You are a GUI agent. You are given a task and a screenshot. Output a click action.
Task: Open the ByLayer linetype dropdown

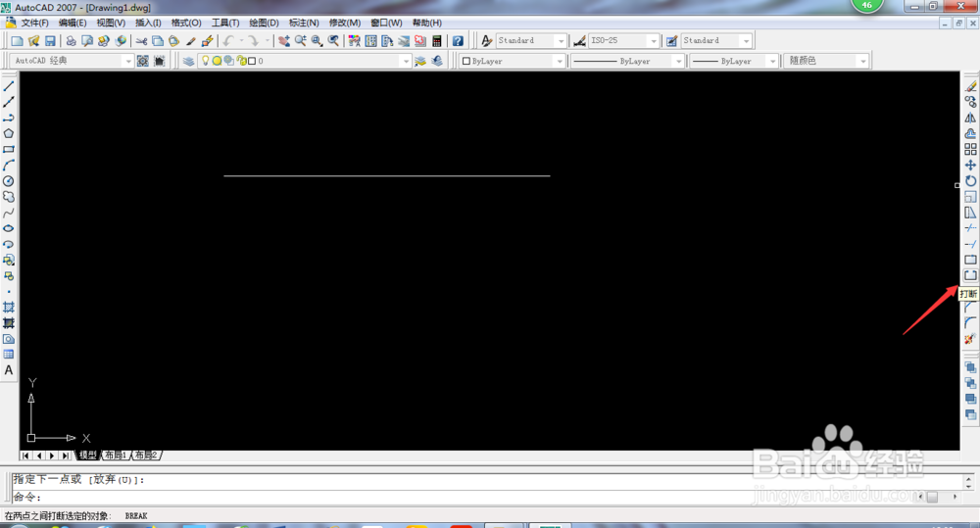[678, 61]
